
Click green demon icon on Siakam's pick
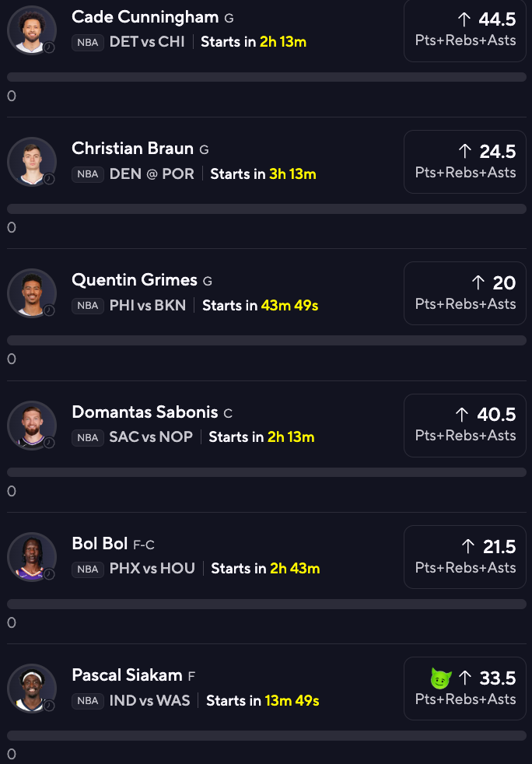441,678
